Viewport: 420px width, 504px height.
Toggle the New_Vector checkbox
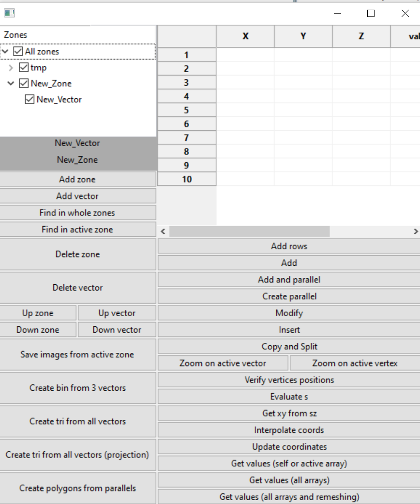(30, 99)
